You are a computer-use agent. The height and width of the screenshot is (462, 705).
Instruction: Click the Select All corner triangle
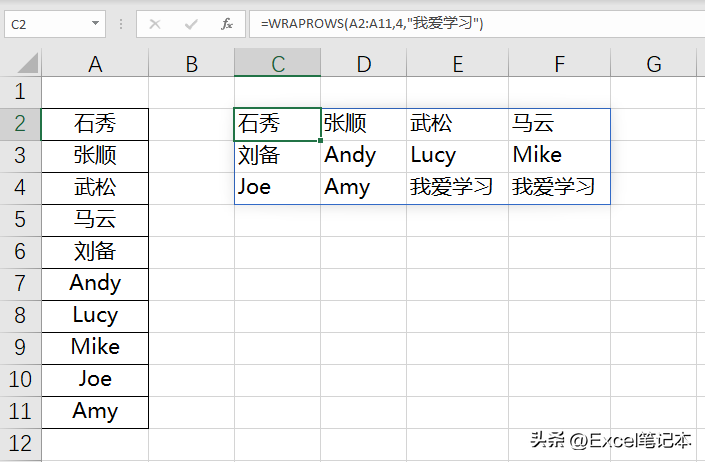[x=28, y=62]
